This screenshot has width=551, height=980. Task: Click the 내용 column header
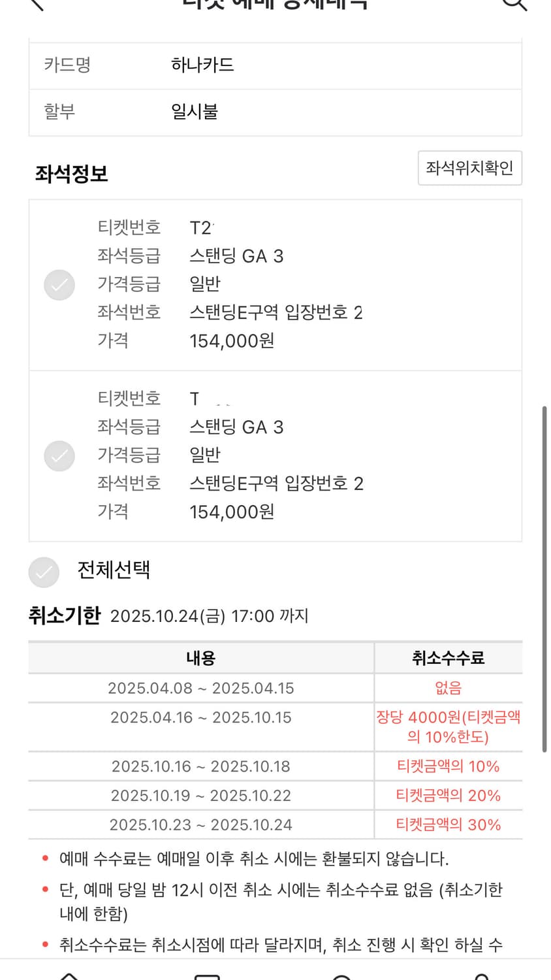click(x=200, y=658)
